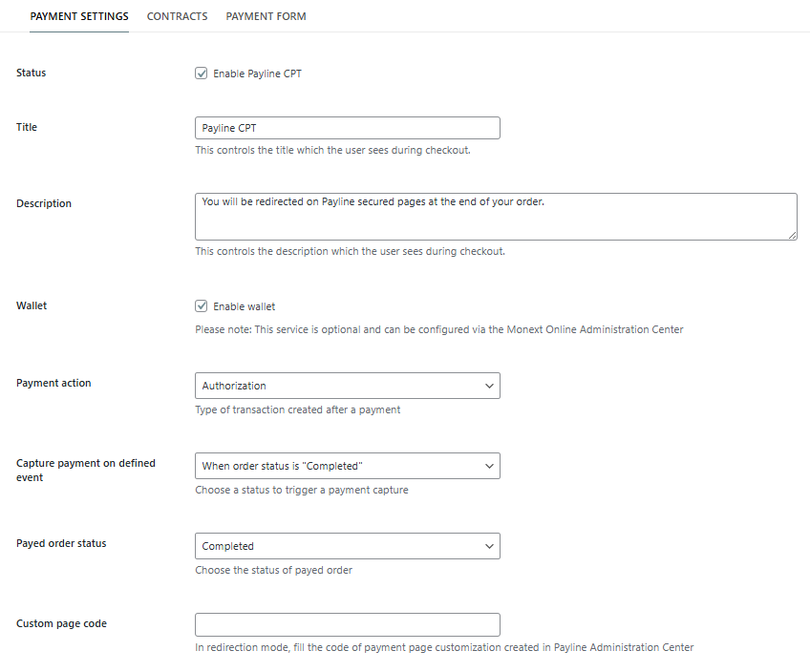Disable the Enable Payline CPT checkbox
The height and width of the screenshot is (672, 810).
tap(202, 73)
